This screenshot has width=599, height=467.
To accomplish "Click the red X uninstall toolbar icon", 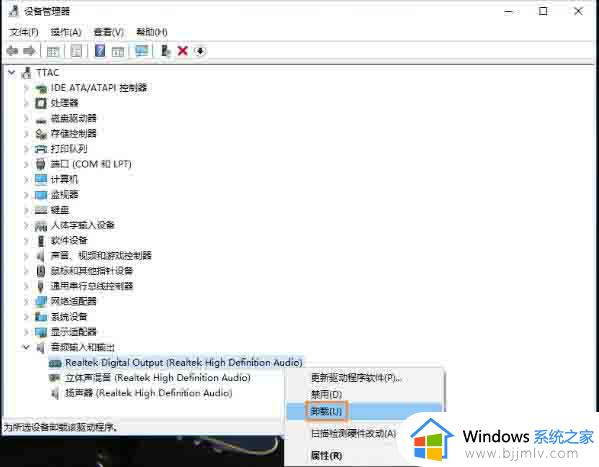I will 183,50.
